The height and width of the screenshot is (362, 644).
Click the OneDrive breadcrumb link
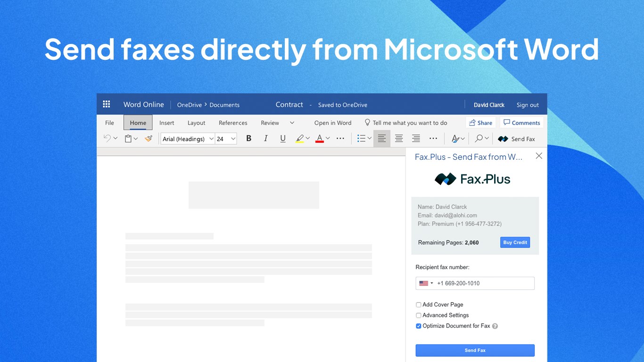click(x=190, y=105)
